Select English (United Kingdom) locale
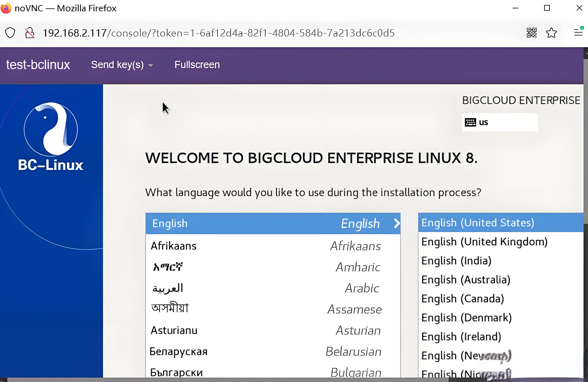 click(484, 242)
